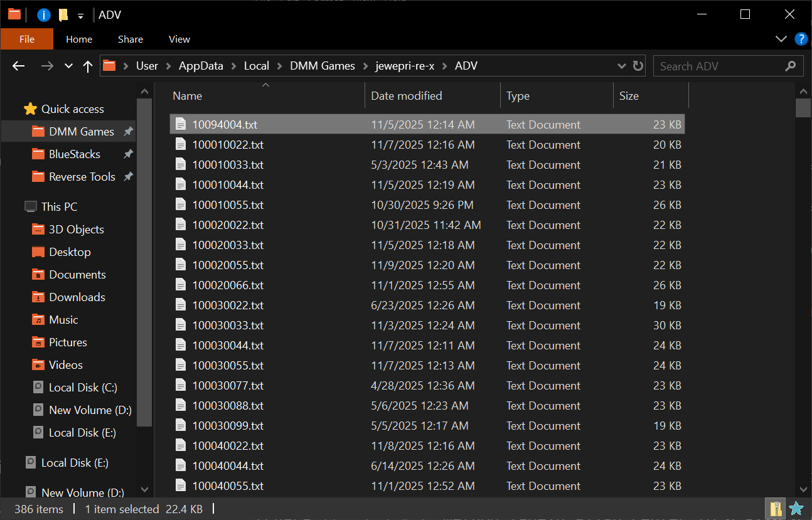Navigate up one folder level
Image resolution: width=812 pixels, height=520 pixels.
pos(88,66)
